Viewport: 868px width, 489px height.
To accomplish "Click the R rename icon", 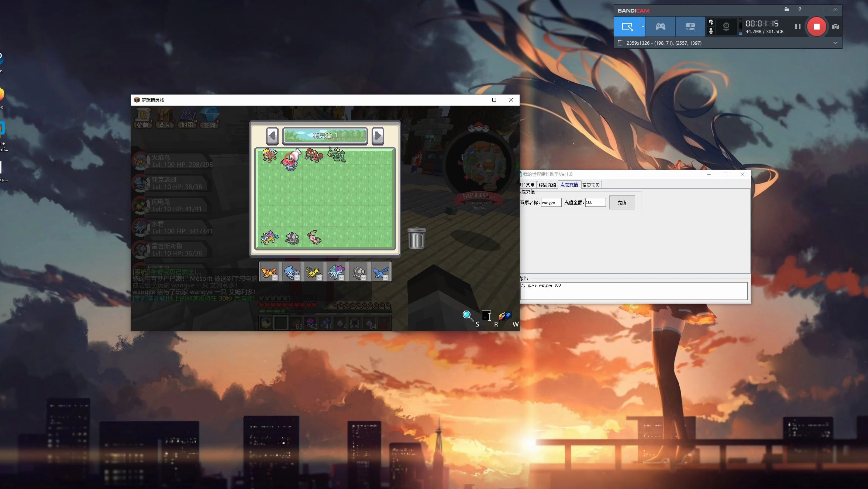I will tap(487, 316).
